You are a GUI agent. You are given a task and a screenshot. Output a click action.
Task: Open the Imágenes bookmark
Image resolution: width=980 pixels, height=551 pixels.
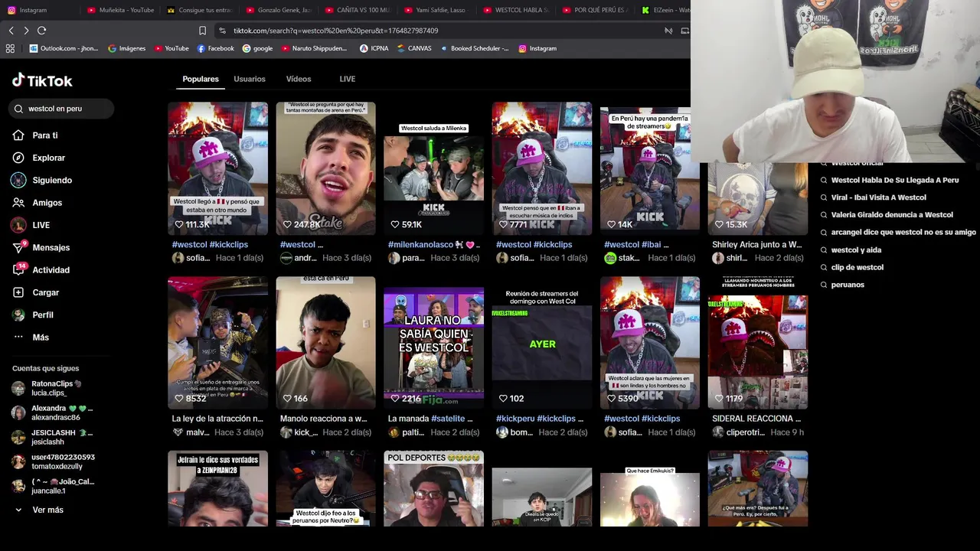[x=126, y=48]
